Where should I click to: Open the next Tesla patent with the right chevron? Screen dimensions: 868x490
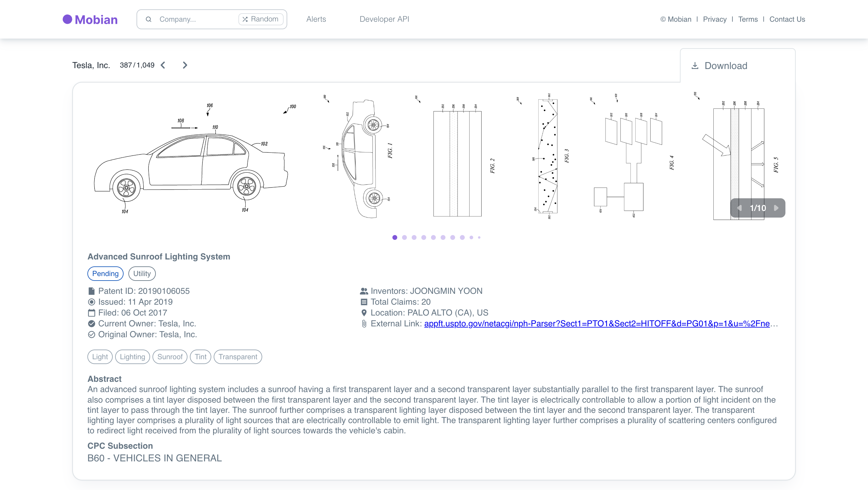(185, 65)
